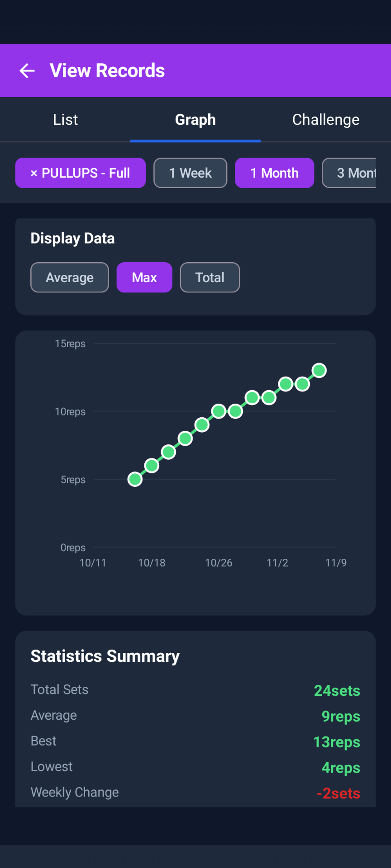Click the Average 9reps statistic value

(x=340, y=716)
